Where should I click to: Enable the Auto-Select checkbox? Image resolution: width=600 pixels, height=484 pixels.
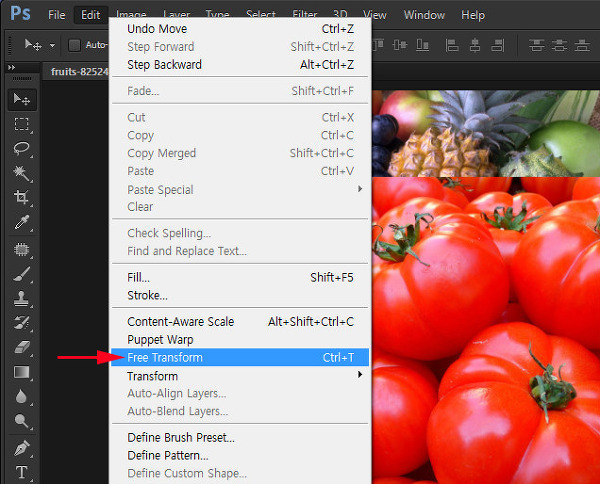point(74,45)
